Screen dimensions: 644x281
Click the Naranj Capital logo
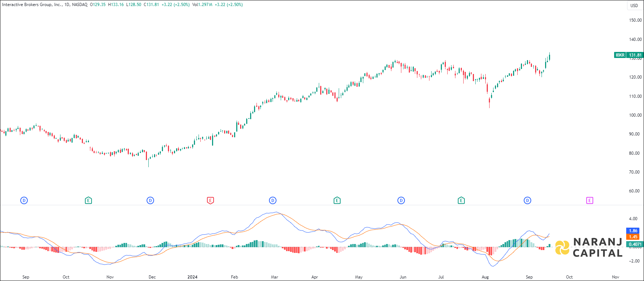pos(589,248)
